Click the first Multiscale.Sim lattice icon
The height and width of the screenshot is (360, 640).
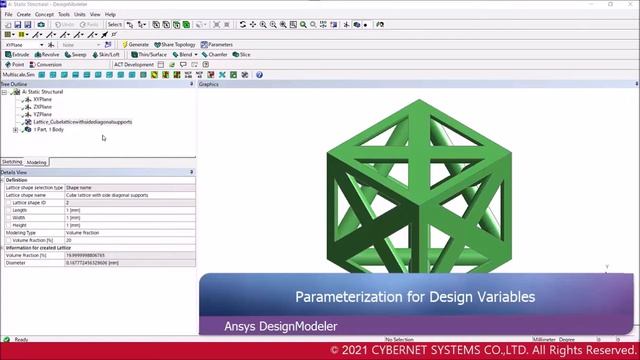[x=42, y=75]
